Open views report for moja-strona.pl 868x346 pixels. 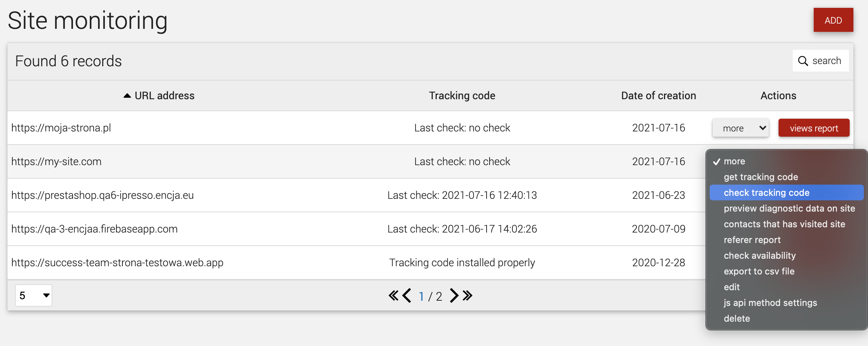pos(814,128)
